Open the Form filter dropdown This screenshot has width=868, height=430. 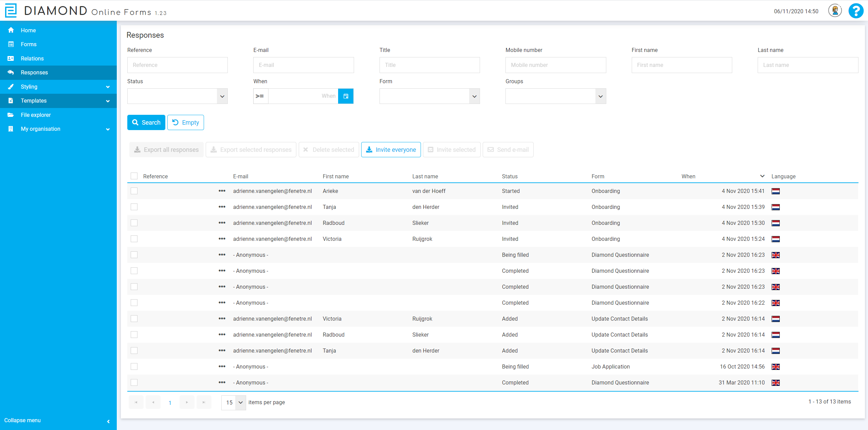(474, 96)
